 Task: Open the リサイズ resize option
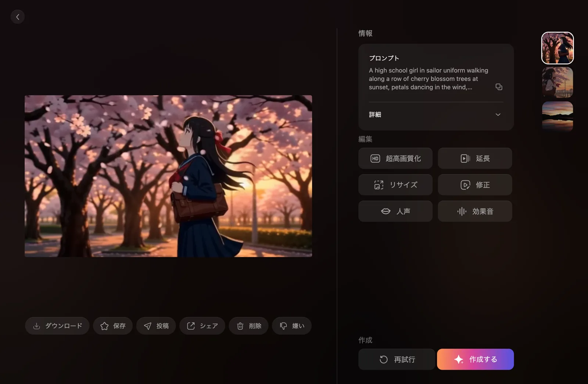point(395,185)
